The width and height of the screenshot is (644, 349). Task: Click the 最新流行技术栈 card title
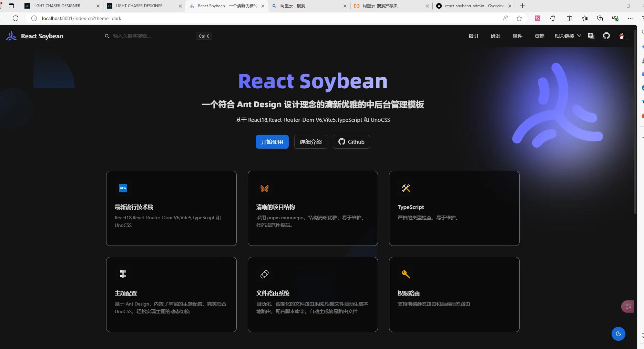click(134, 207)
